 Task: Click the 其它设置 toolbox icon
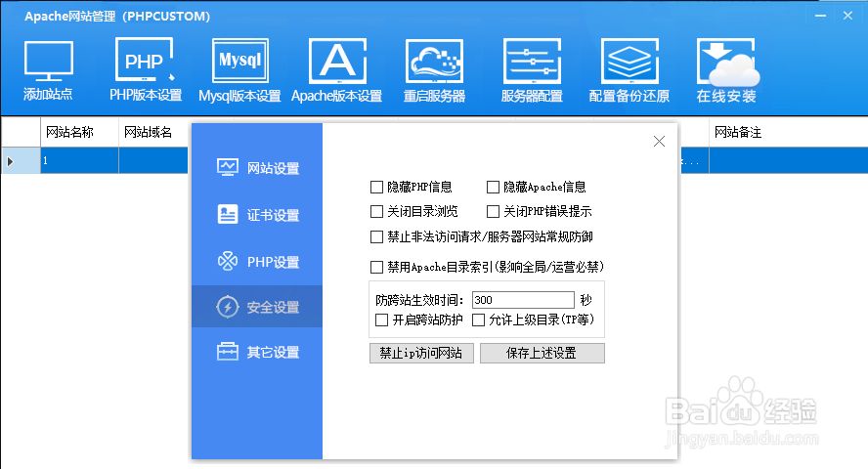coord(228,352)
